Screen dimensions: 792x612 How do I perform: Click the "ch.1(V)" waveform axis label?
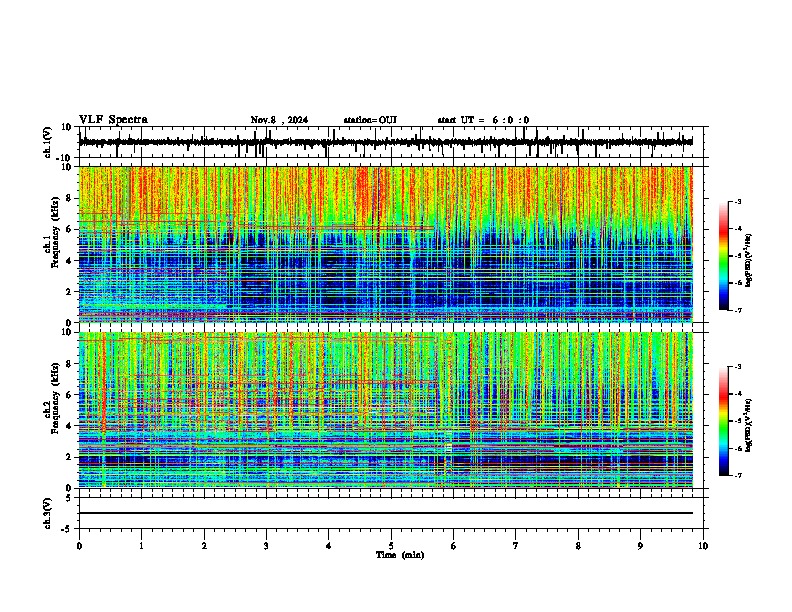click(48, 142)
